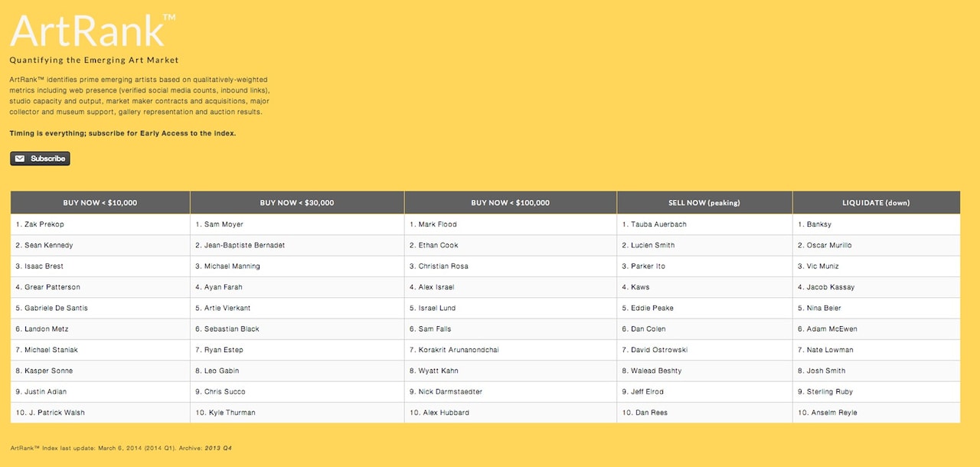980x467 pixels.
Task: Pick Jean-Baptiste Bernadet from the list
Action: pyautogui.click(x=244, y=245)
